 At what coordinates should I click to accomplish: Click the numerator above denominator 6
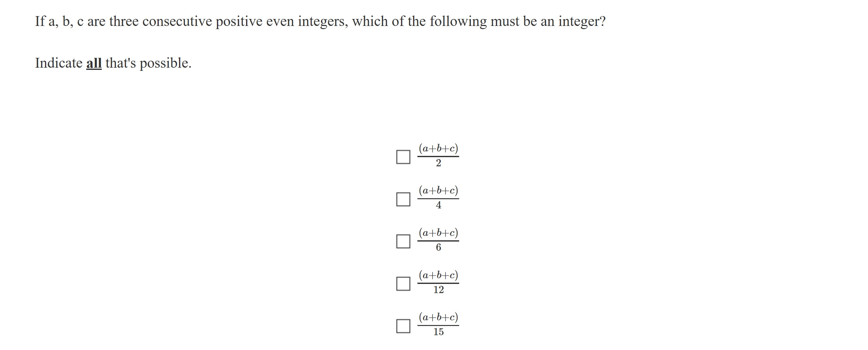[x=438, y=233]
